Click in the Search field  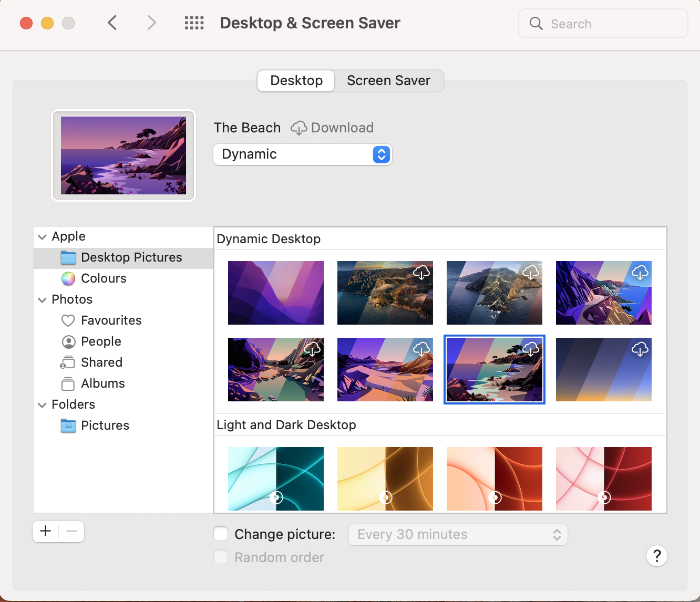tap(603, 23)
